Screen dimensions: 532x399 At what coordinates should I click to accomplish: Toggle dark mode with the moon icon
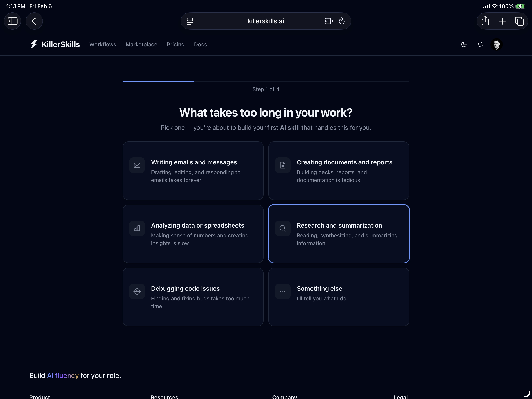tap(464, 45)
